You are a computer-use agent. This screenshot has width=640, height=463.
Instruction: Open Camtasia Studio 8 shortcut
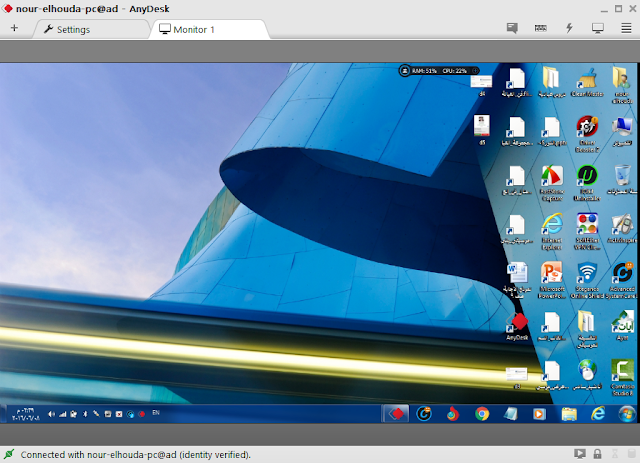click(622, 377)
